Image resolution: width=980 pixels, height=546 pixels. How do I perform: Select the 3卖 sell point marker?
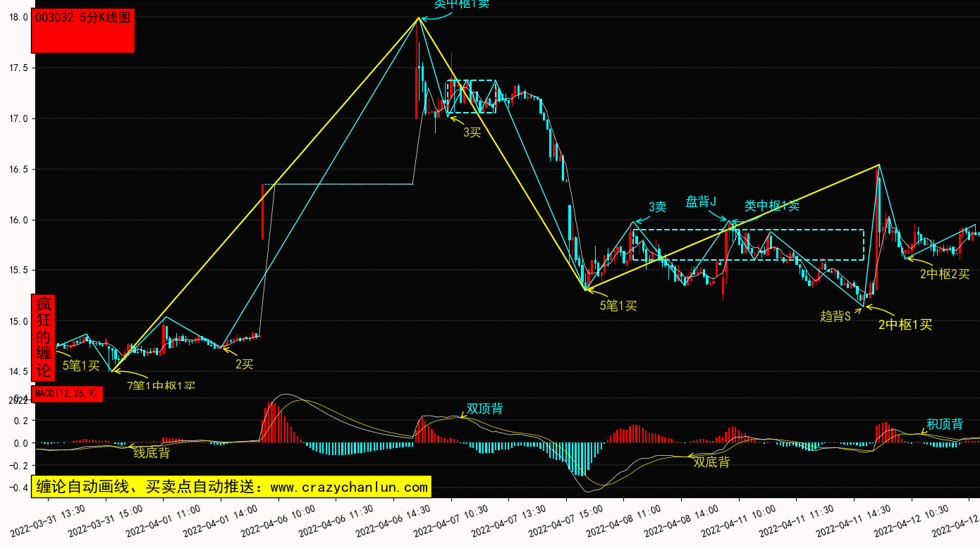point(657,206)
